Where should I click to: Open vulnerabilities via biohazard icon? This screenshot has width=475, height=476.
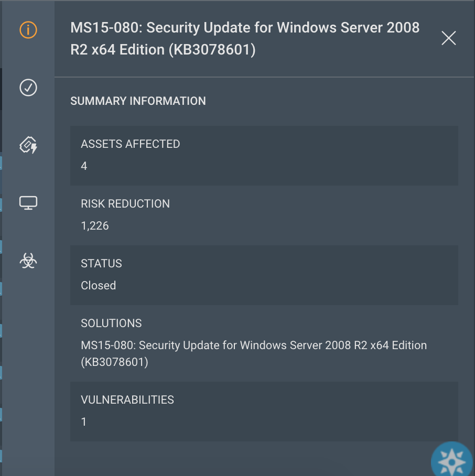click(x=28, y=260)
